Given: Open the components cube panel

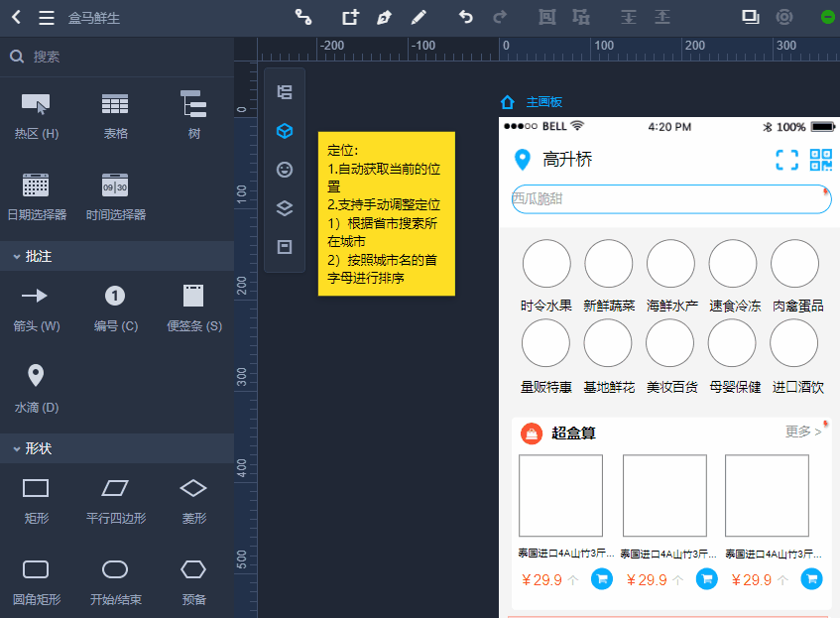Looking at the screenshot, I should (285, 131).
